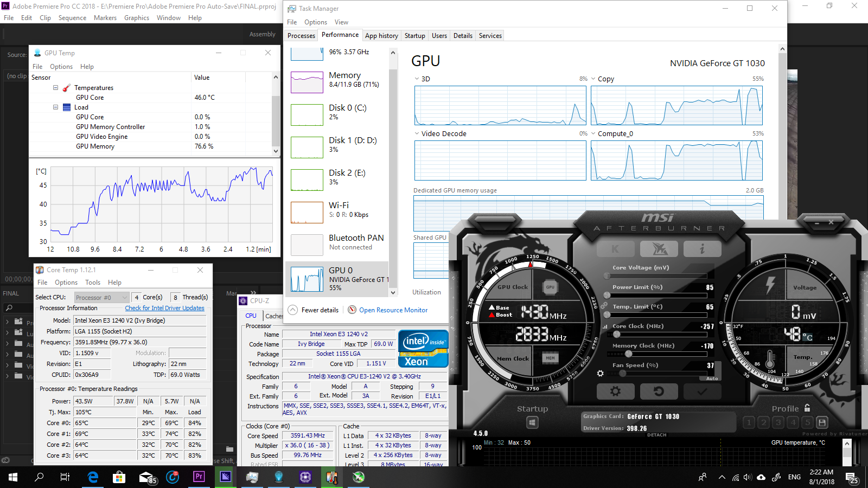Open the Afterburner information (i) button

(702, 249)
